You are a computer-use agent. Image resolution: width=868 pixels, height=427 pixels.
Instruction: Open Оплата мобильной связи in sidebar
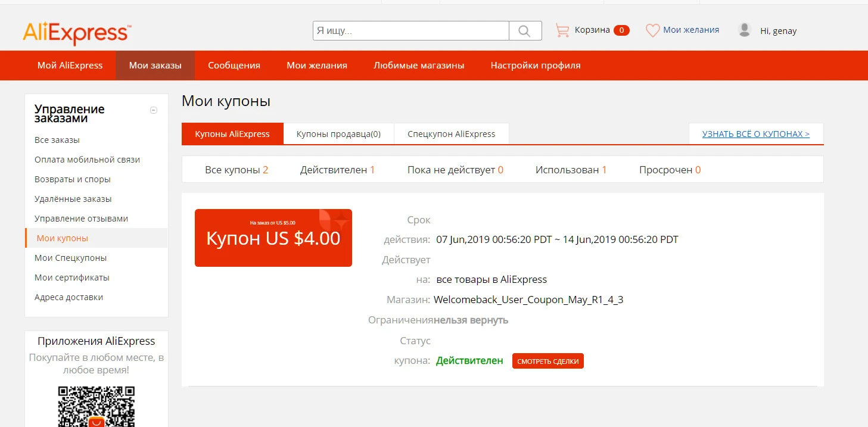click(x=88, y=160)
